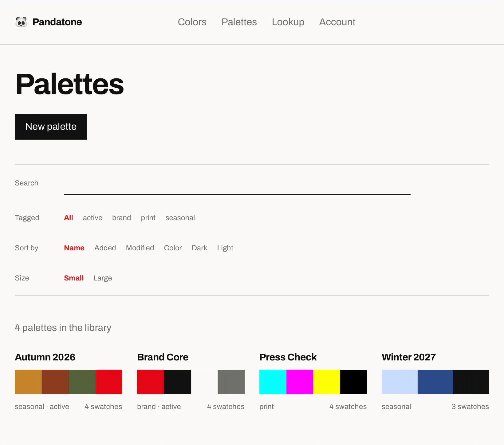Click the Pandatone brand name text
Image resolution: width=504 pixels, height=445 pixels.
(x=57, y=22)
